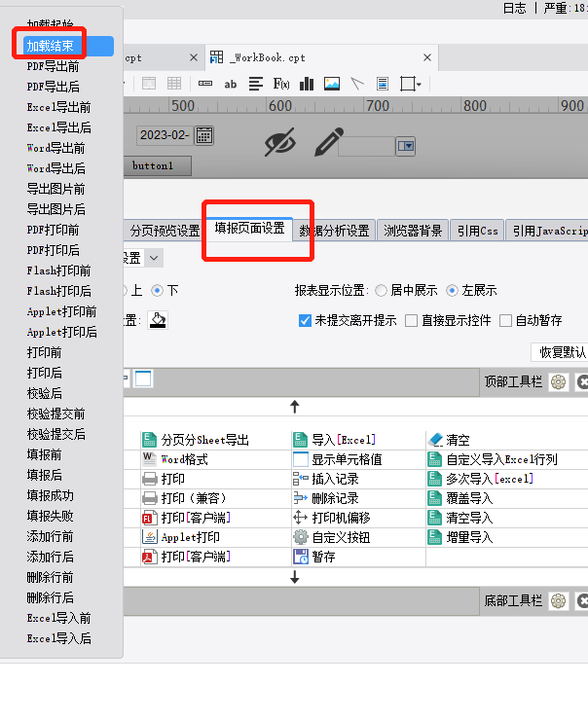The width and height of the screenshot is (588, 721).
Task: Open settings gear for 顶部工具栏
Action: pos(558,382)
